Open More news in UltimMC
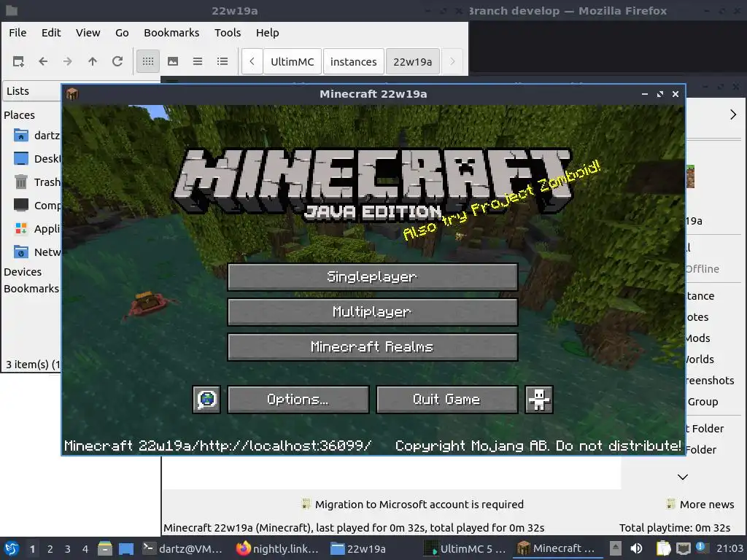 [700, 505]
